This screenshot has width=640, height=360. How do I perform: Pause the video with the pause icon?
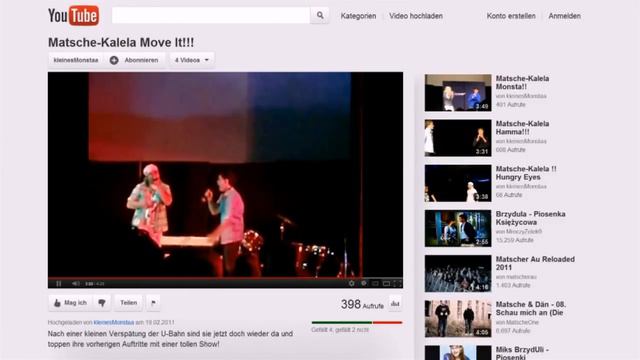59,283
